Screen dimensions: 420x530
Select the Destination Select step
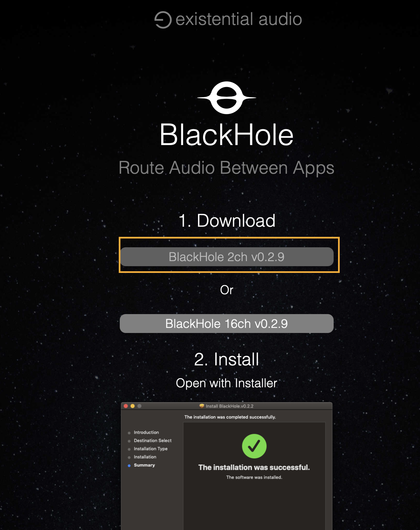(152, 441)
